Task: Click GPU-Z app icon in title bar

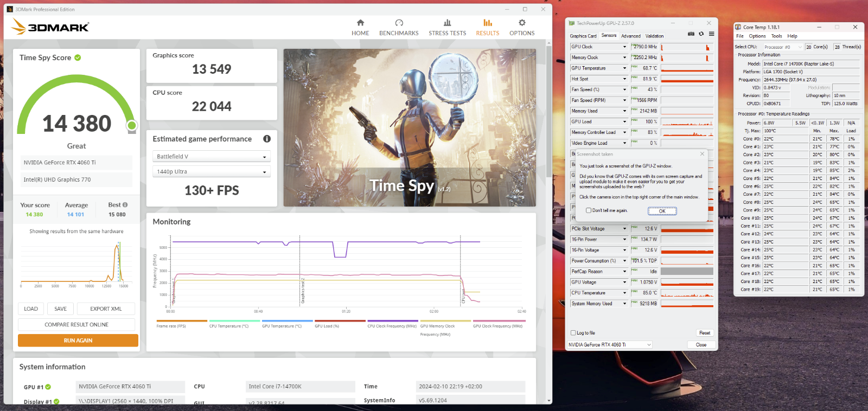Action: 572,23
